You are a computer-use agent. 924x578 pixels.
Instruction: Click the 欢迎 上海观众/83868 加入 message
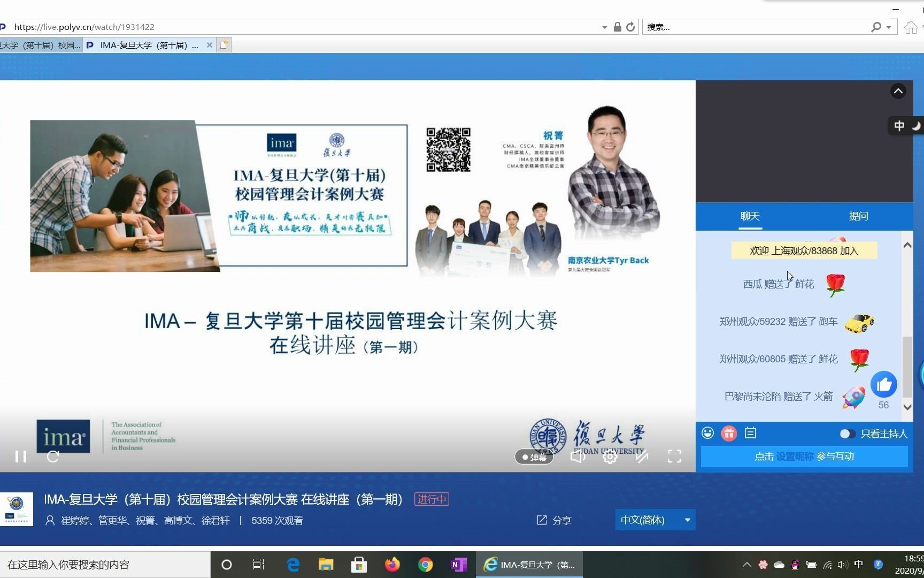[804, 251]
